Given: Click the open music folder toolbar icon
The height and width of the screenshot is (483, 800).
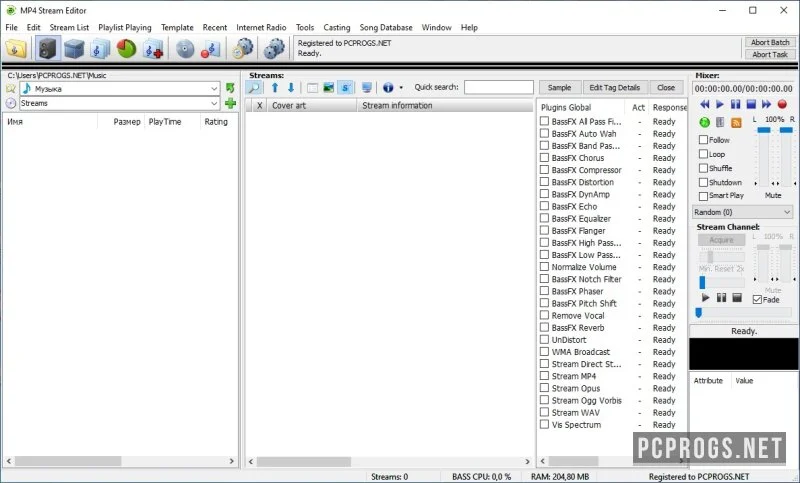Looking at the screenshot, I should (x=16, y=49).
